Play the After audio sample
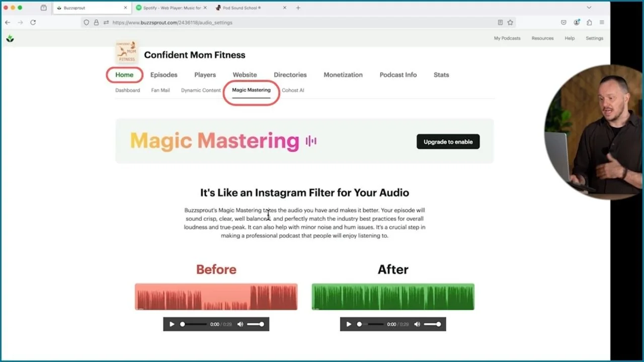This screenshot has width=644, height=362. (349, 324)
